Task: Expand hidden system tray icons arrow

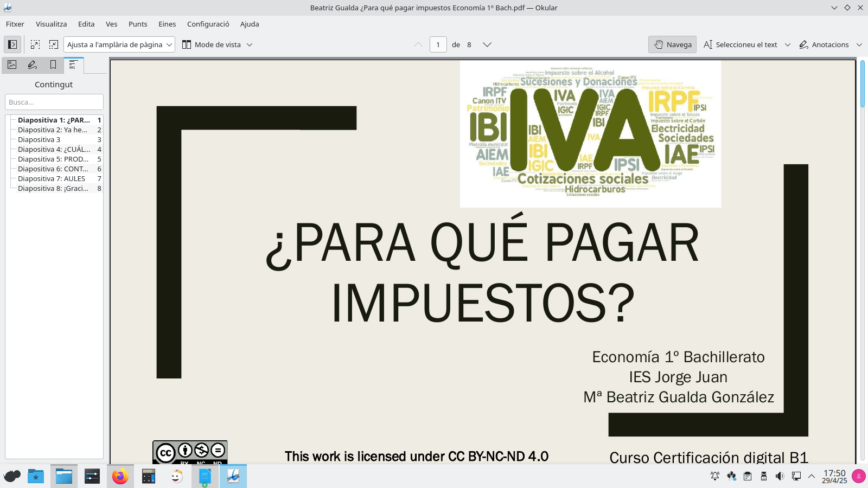Action: (812, 476)
